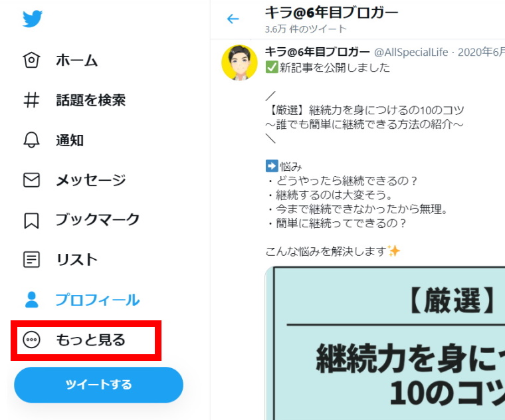Click the back arrow in the header
The width and height of the screenshot is (505, 420).
(233, 19)
